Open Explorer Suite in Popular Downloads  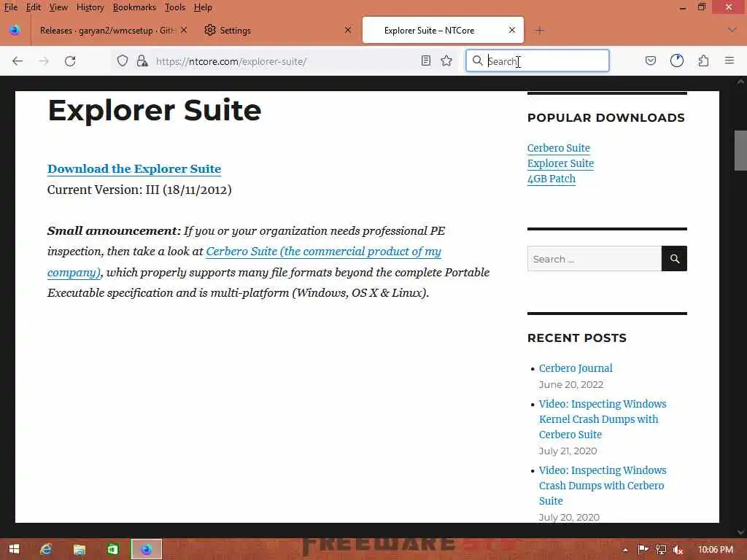click(560, 163)
